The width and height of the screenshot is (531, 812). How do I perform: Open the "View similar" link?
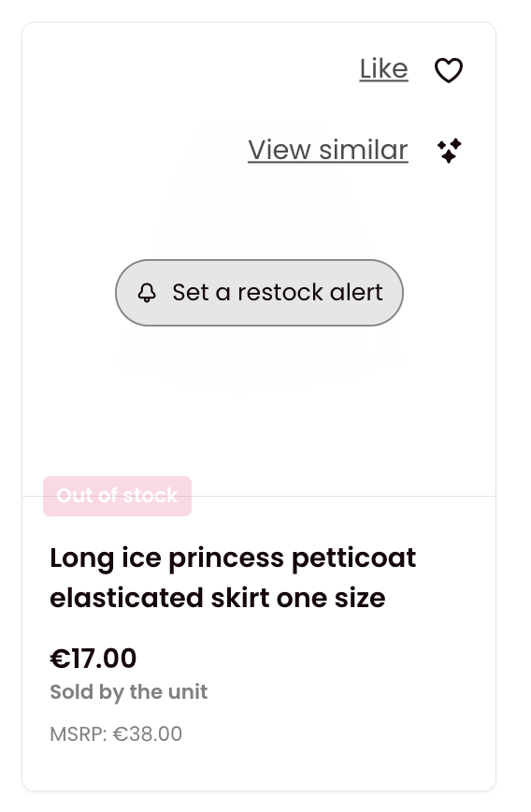pos(328,151)
